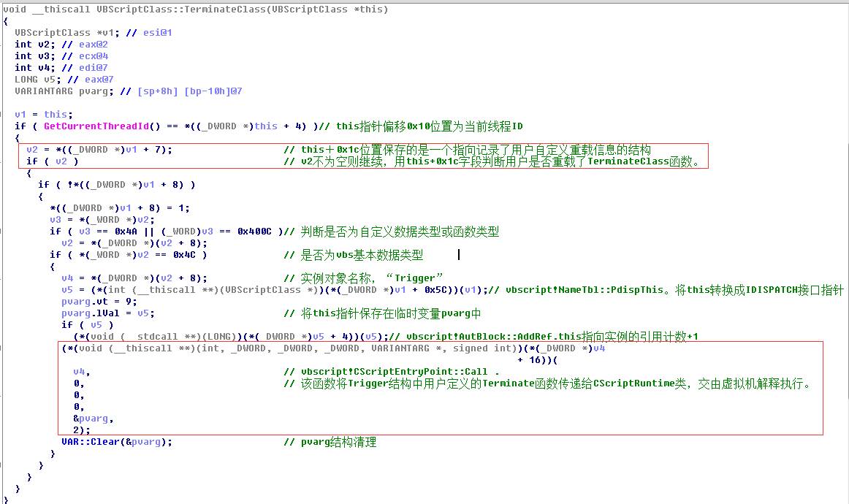Click the '&pvarg,' argument

pyautogui.click(x=93, y=419)
